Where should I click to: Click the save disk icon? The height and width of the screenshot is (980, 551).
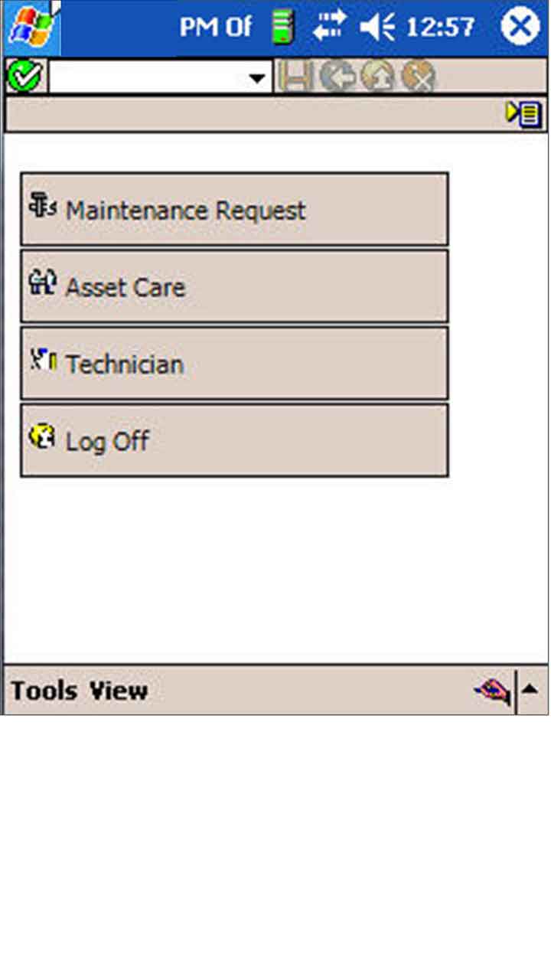pos(295,77)
